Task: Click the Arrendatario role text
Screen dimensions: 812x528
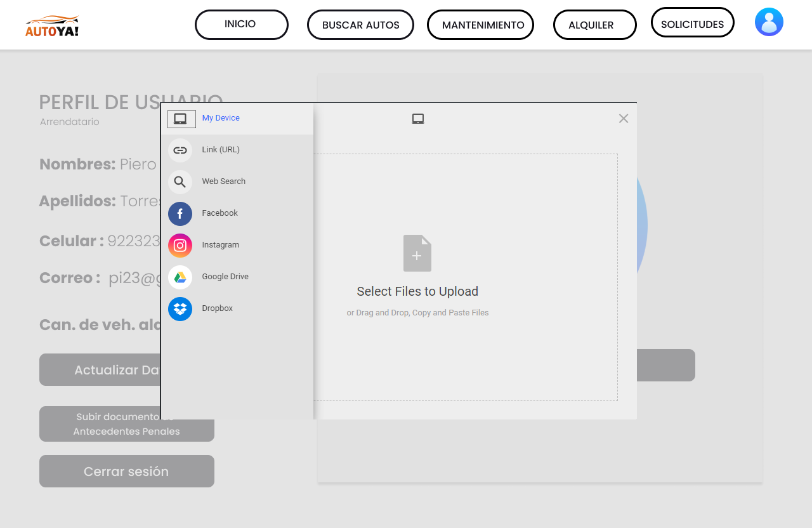Action: 70,122
